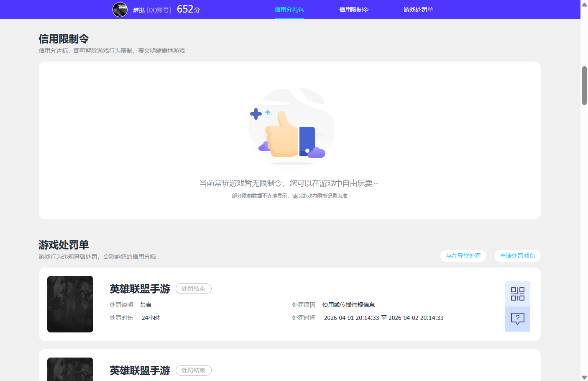The image size is (588, 381).
Task: Open the 游戏处罚单 tab
Action: (x=418, y=10)
